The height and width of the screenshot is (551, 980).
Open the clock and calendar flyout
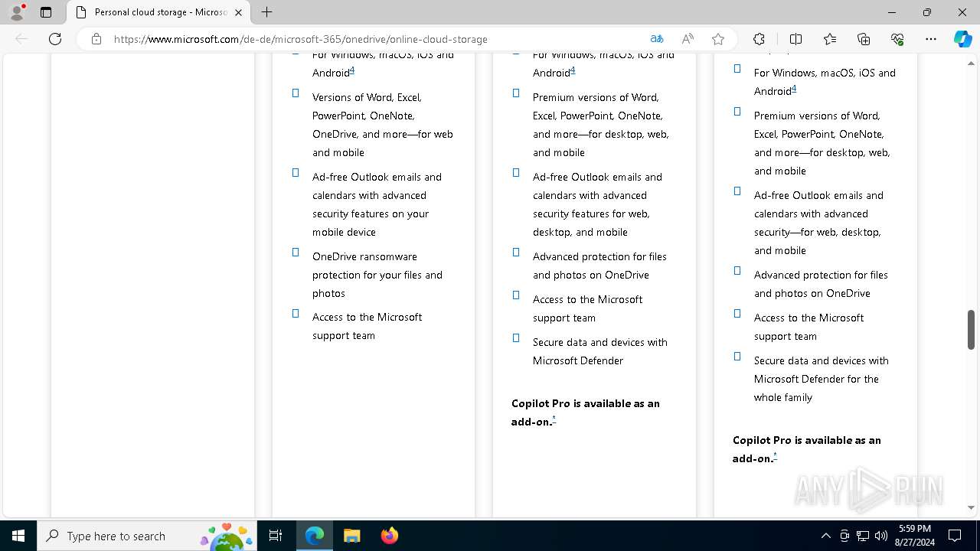(914, 536)
